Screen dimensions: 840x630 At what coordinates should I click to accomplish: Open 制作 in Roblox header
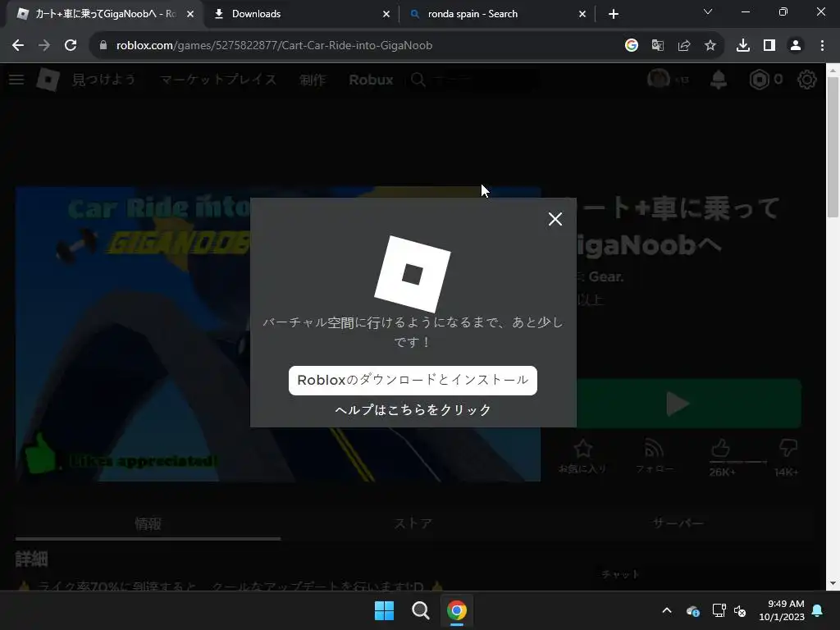tap(313, 80)
